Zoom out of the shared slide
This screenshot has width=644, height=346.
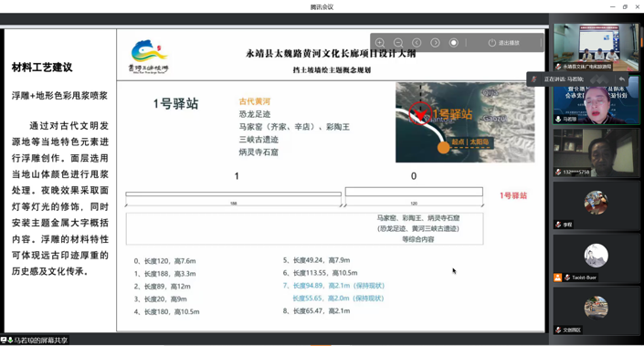(x=398, y=43)
